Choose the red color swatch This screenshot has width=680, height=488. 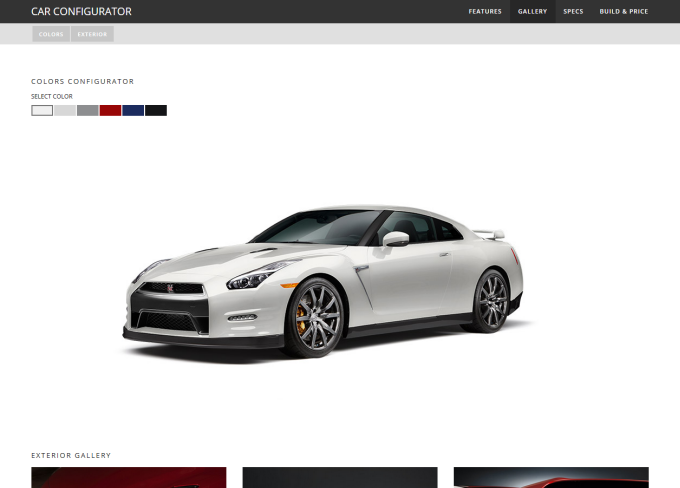coord(111,111)
